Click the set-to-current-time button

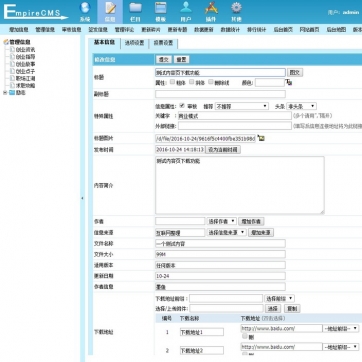point(223,150)
